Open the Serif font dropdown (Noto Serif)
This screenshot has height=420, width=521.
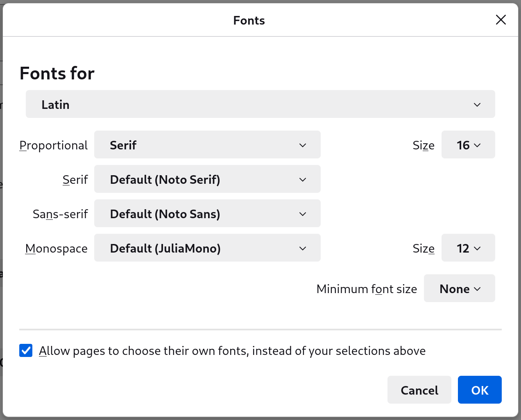pos(207,179)
